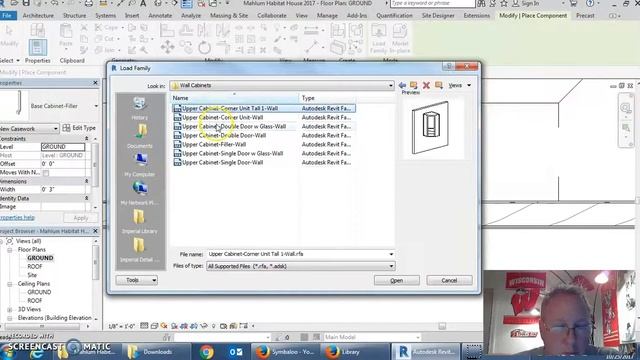The width and height of the screenshot is (640, 360).
Task: Open Outlook from the taskbar
Action: click(x=236, y=351)
